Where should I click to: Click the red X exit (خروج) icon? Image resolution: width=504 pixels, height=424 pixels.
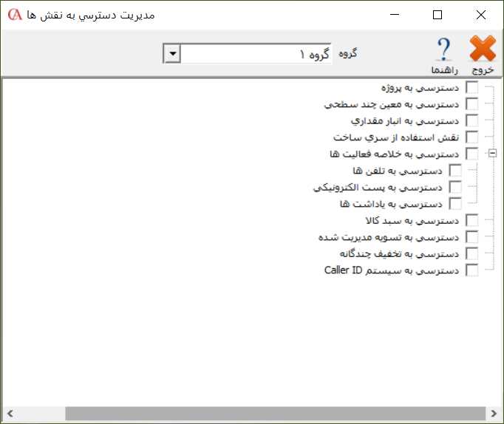tap(483, 50)
